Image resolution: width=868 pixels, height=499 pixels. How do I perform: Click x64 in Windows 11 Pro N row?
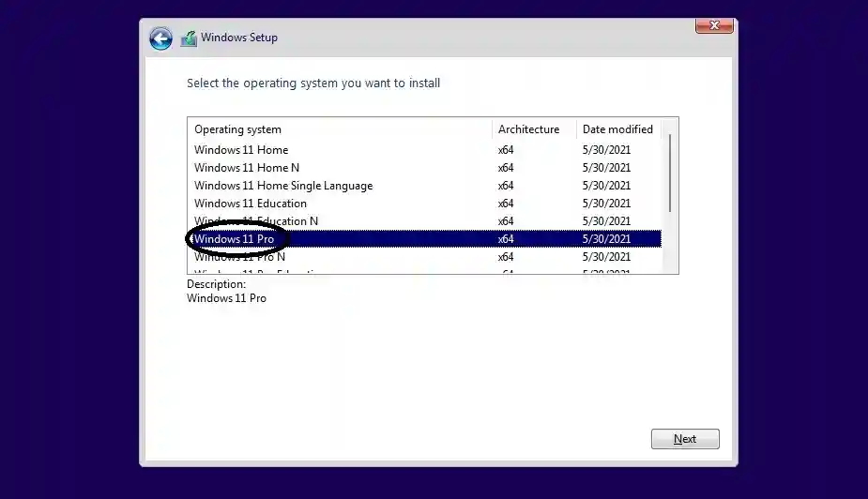point(506,257)
